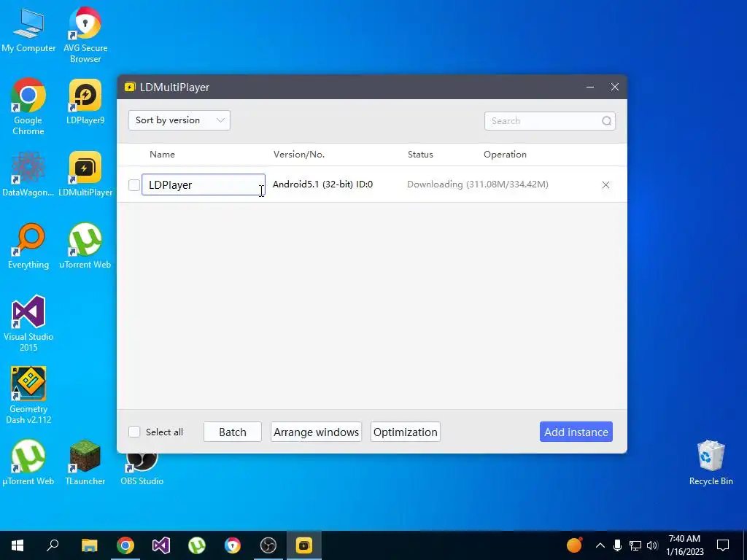The height and width of the screenshot is (560, 747).
Task: Tick the checkbox for the LDPlayer instance
Action: 134,184
